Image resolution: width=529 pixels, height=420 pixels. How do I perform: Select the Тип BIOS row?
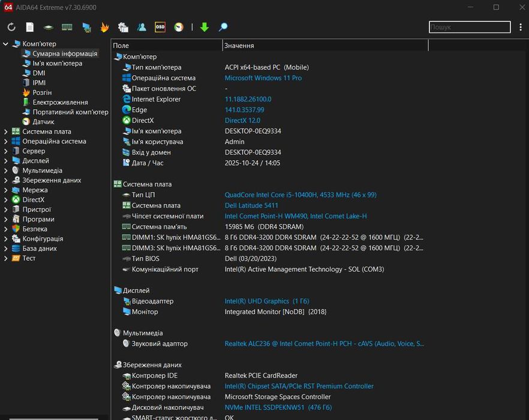click(199, 259)
